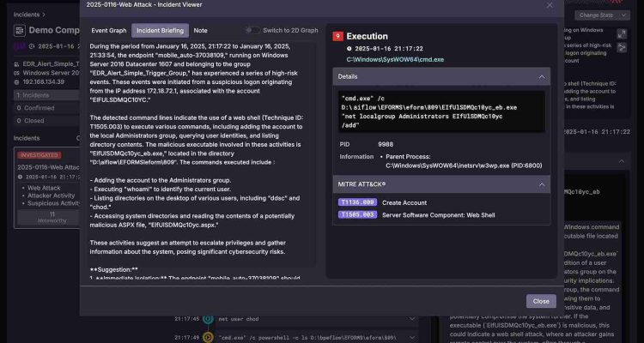The height and width of the screenshot is (343, 644).
Task: Click the command line code block in Details
Action: coord(441,111)
